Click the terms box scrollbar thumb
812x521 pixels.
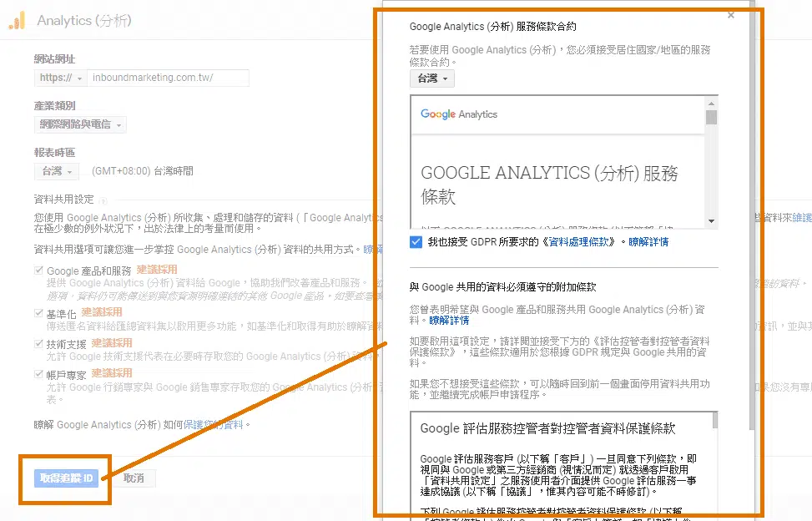(712, 117)
